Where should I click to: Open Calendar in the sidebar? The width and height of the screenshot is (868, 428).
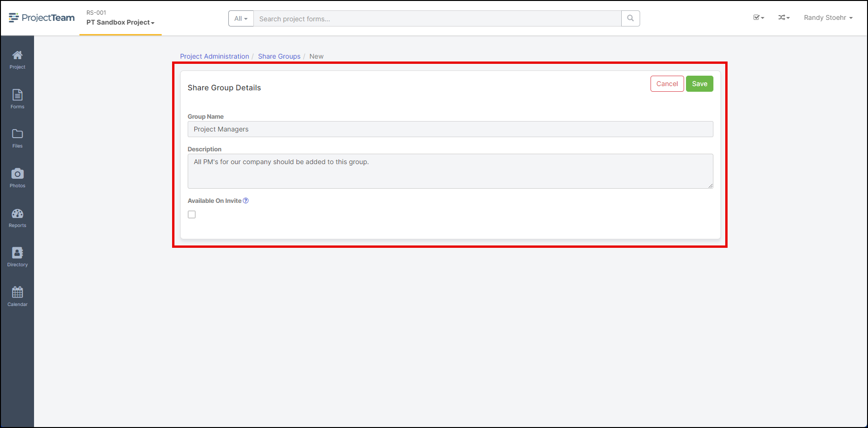coord(17,297)
